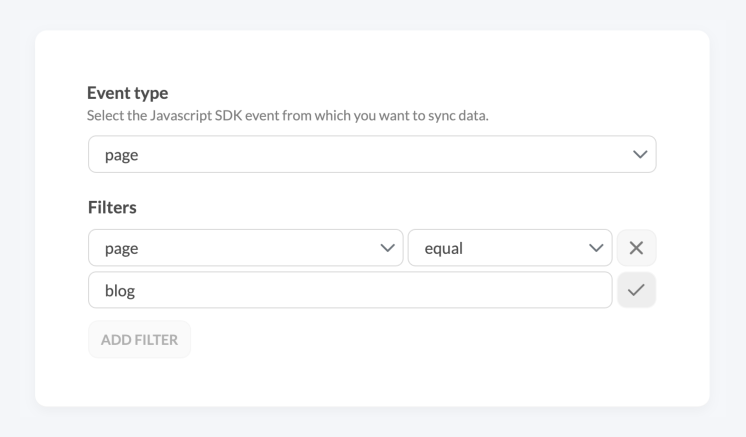Click the 'Filters' section heading
746x437 pixels.
pyautogui.click(x=112, y=207)
